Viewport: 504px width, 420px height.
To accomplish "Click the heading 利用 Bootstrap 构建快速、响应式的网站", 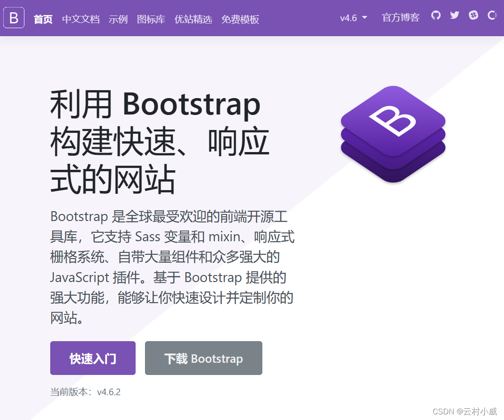I will pyautogui.click(x=160, y=142).
